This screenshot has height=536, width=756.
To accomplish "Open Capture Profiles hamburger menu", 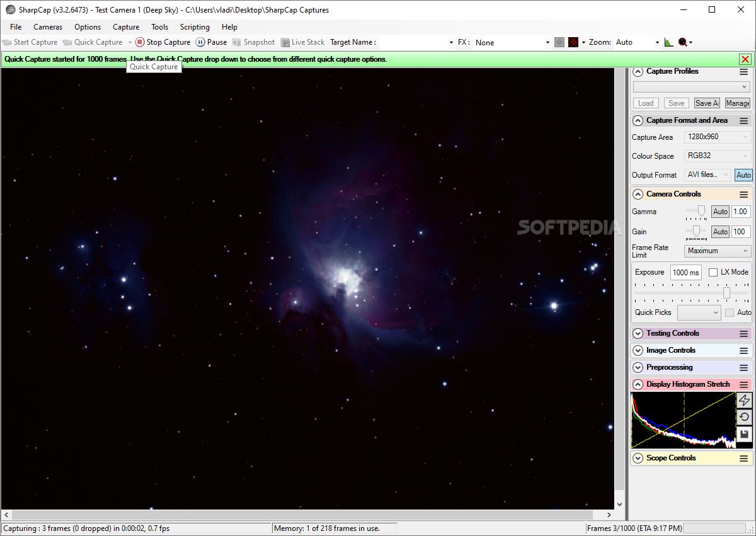I will 744,72.
